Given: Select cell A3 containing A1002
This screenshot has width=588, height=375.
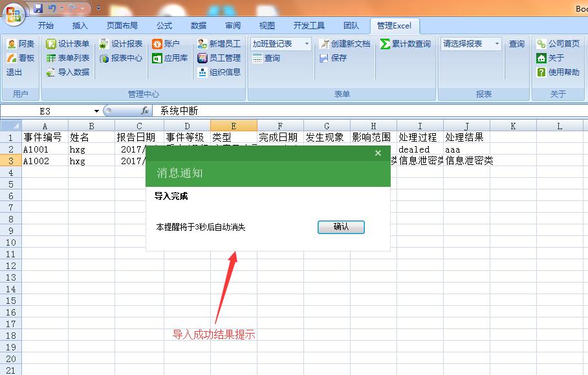Looking at the screenshot, I should pos(45,161).
